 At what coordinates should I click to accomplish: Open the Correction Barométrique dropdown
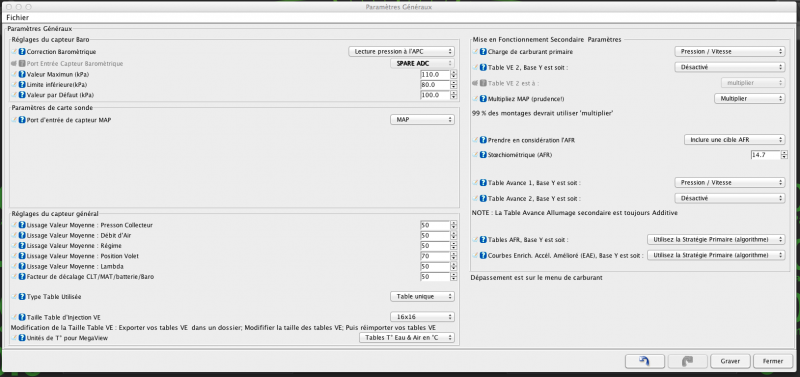(402, 52)
